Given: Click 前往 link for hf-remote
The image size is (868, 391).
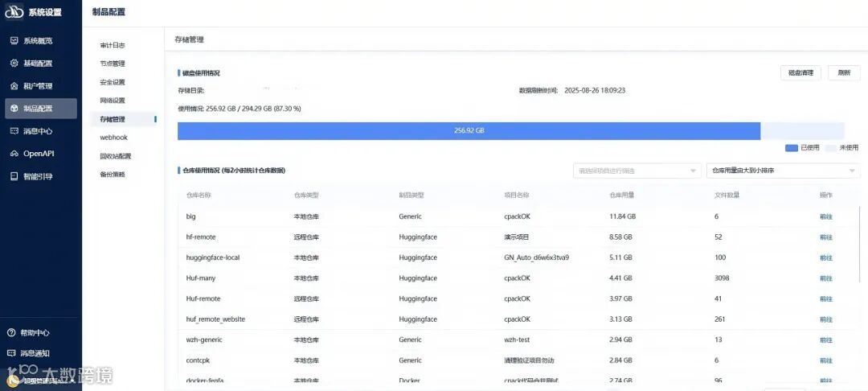Looking at the screenshot, I should pos(825,237).
